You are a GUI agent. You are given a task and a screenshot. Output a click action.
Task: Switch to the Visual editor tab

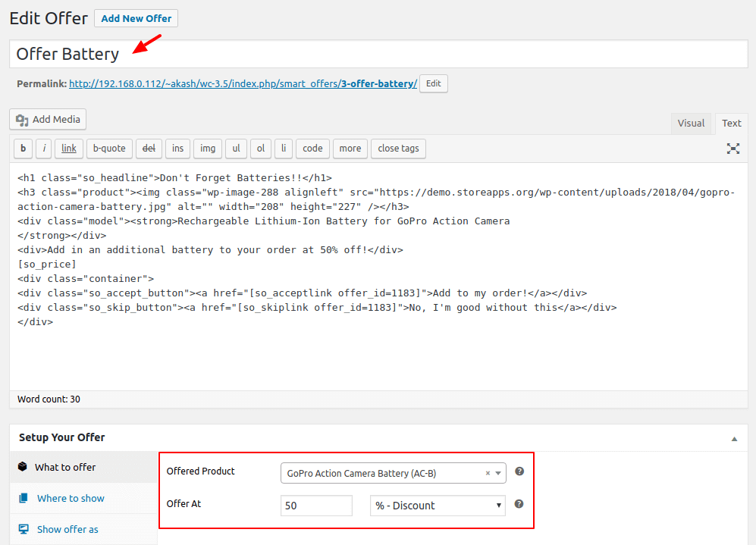(691, 124)
